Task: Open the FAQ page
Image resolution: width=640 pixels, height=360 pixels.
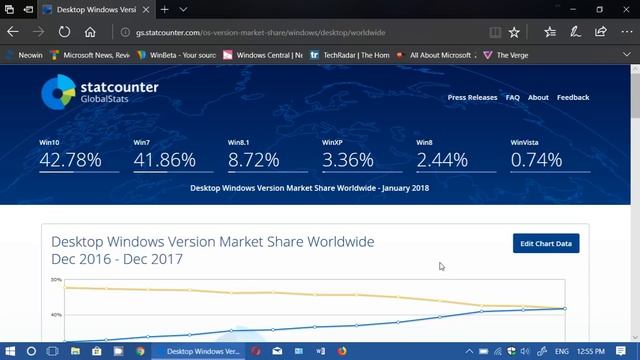Action: pos(513,98)
